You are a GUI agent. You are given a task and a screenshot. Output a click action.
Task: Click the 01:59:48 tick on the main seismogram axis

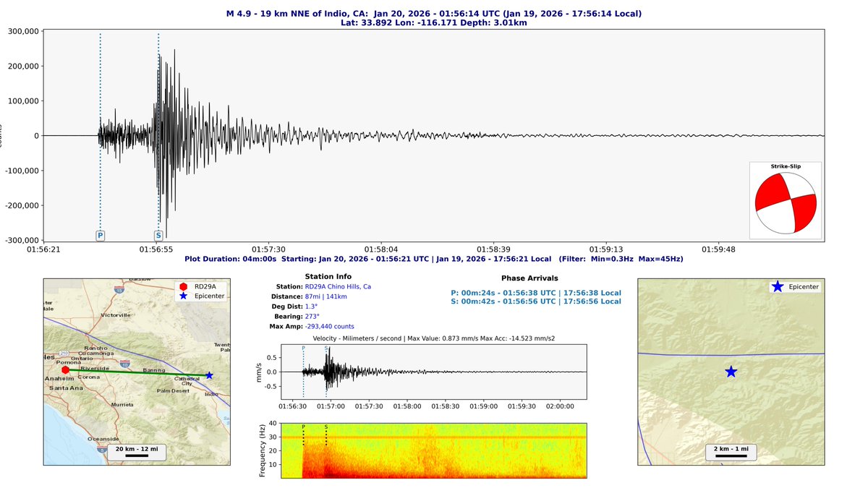pyautogui.click(x=719, y=249)
